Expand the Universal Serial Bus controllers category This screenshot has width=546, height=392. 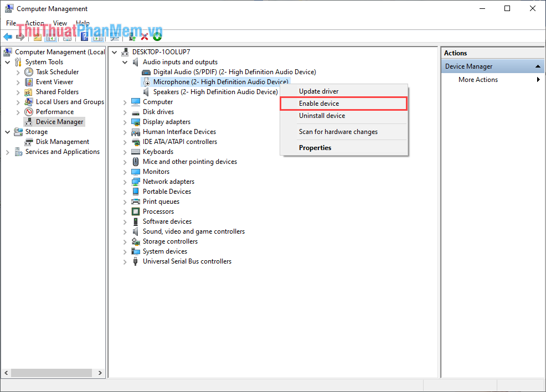coord(124,261)
